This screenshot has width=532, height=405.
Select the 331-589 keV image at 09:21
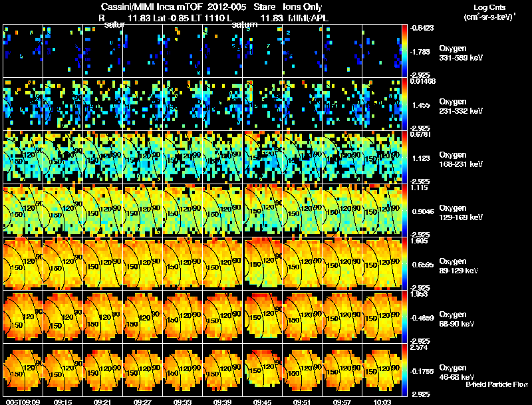pyautogui.click(x=103, y=51)
